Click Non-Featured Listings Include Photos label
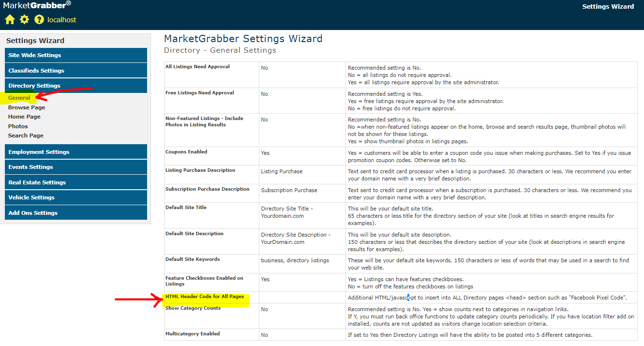644x346 pixels. coord(204,121)
